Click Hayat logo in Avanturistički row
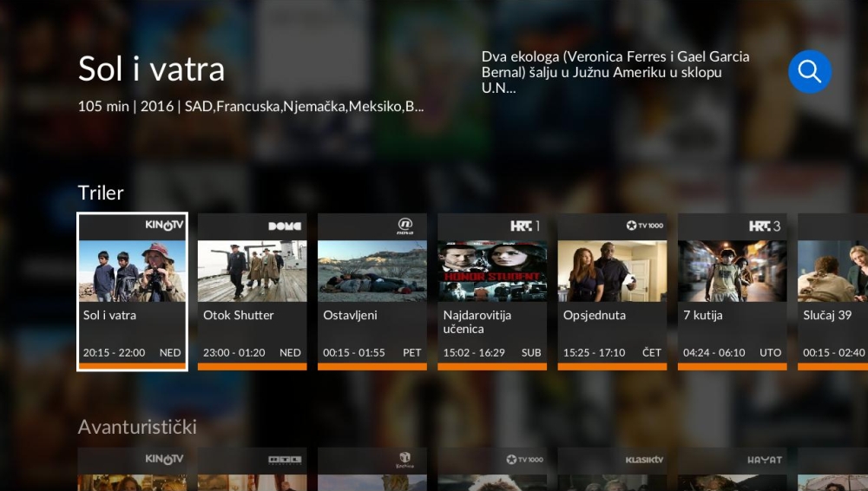The image size is (868, 491). click(x=765, y=460)
